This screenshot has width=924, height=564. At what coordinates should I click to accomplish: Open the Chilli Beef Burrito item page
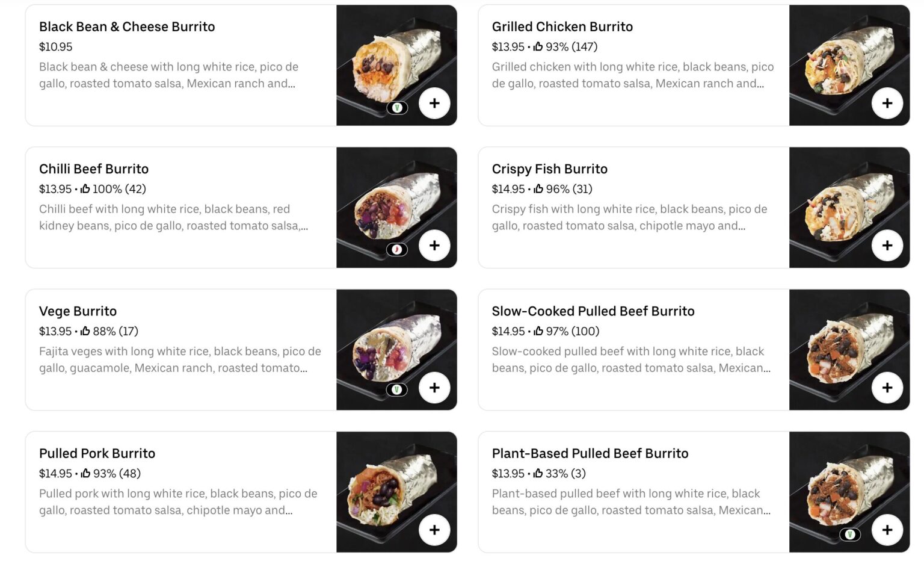(x=94, y=169)
